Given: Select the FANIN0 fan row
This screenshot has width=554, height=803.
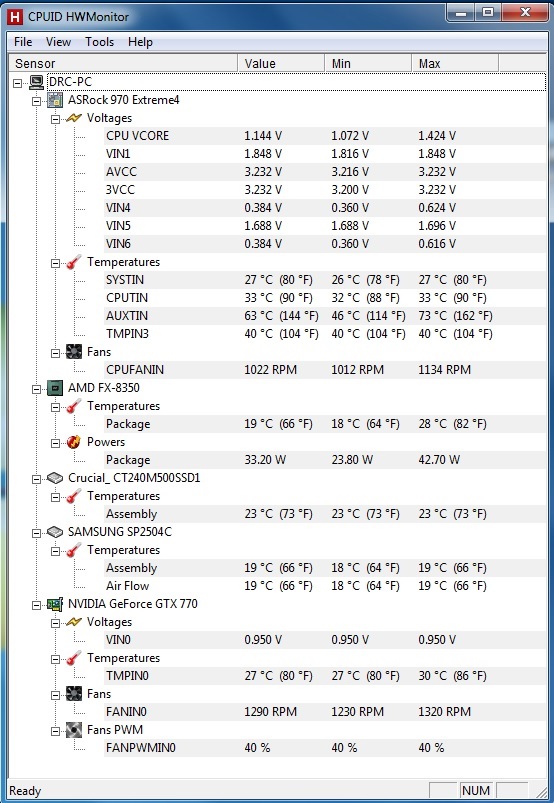Looking at the screenshot, I should point(325,712).
